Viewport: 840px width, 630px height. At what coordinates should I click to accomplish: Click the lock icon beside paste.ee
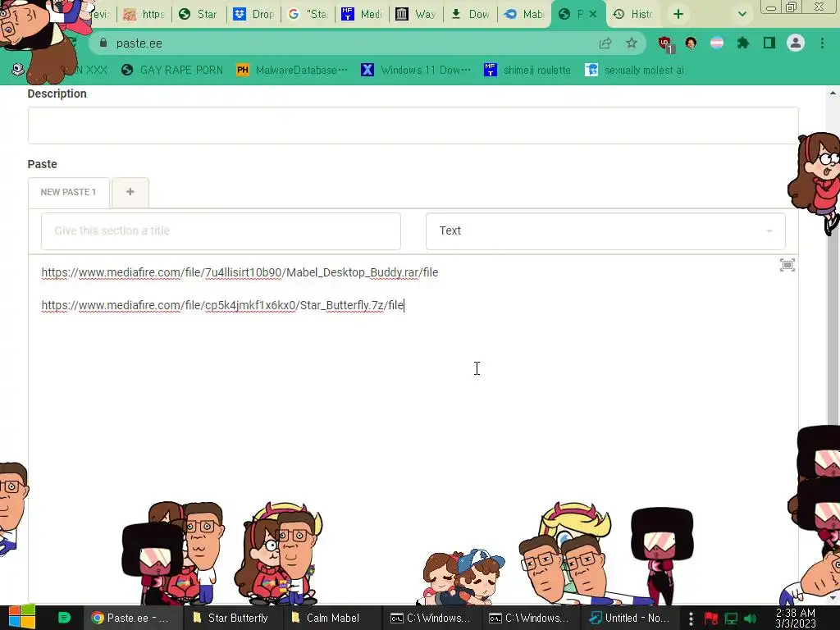click(103, 43)
